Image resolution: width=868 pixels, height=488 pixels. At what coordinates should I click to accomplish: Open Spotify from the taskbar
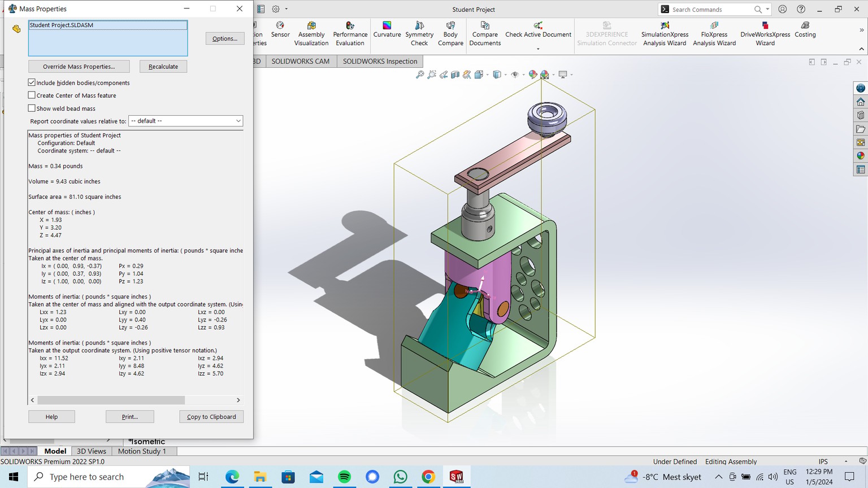pyautogui.click(x=344, y=477)
